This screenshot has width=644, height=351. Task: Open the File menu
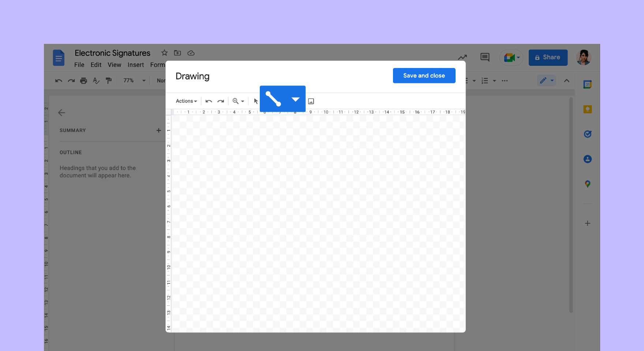click(79, 65)
